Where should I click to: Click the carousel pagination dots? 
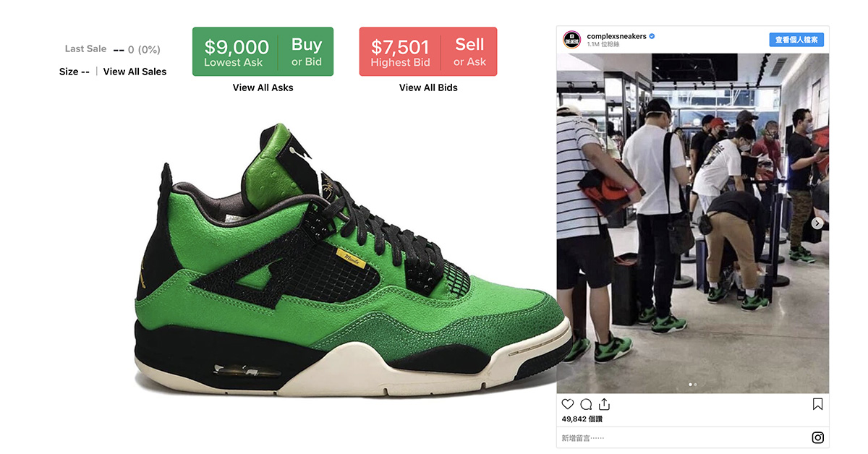[x=693, y=385]
